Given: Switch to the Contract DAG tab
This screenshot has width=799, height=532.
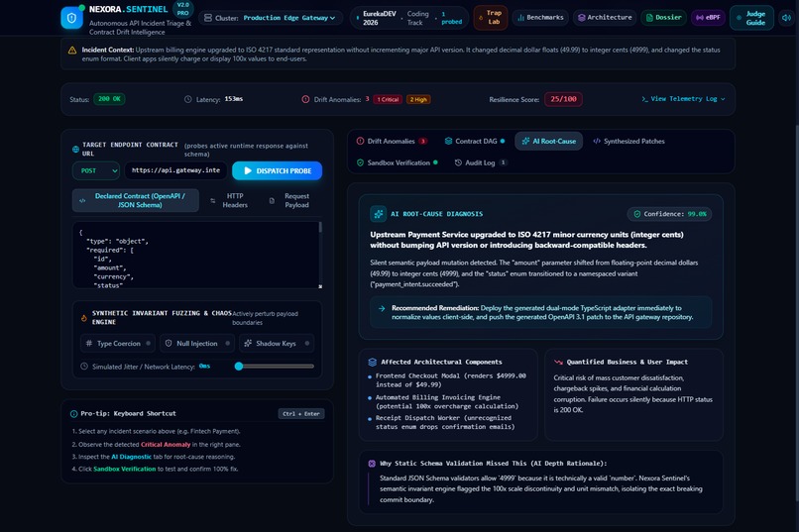Looking at the screenshot, I should pyautogui.click(x=475, y=141).
